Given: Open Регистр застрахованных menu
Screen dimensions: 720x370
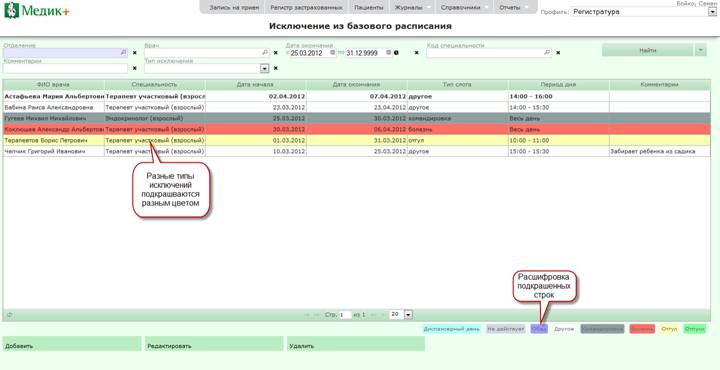Looking at the screenshot, I should (306, 7).
